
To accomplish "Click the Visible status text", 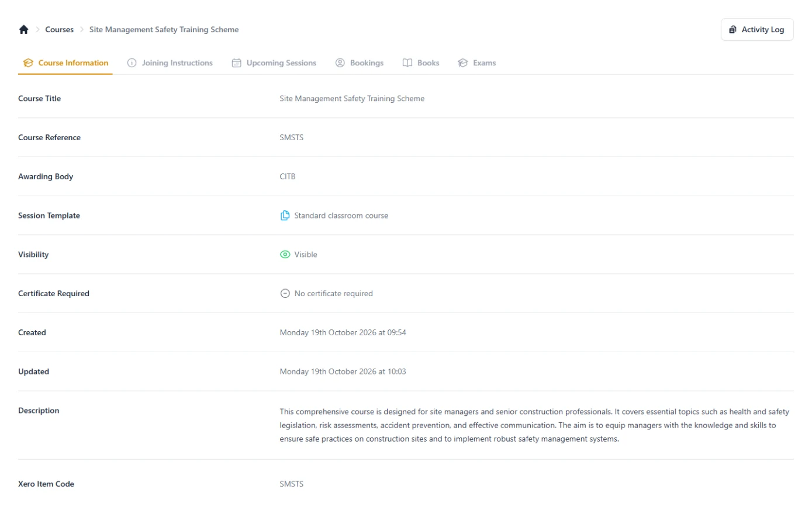I will coord(306,255).
